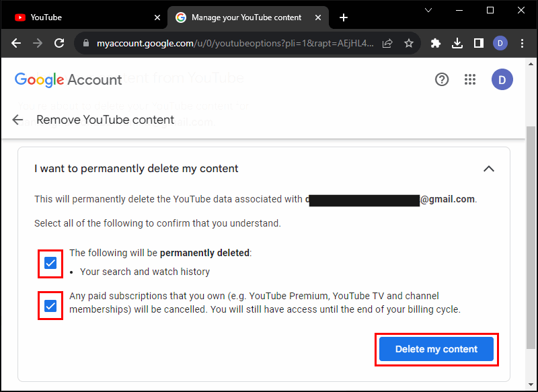Open Chrome's three-dot menu
This screenshot has width=538, height=392.
523,44
